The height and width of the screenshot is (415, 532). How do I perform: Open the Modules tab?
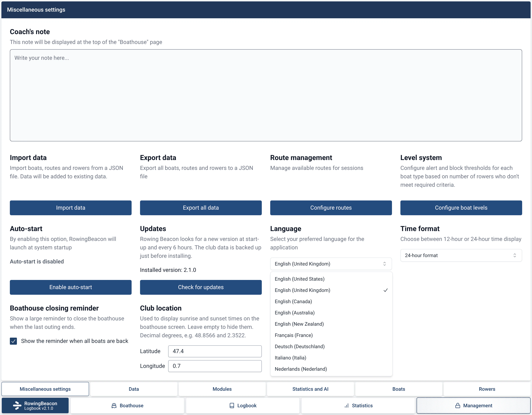[222, 389]
